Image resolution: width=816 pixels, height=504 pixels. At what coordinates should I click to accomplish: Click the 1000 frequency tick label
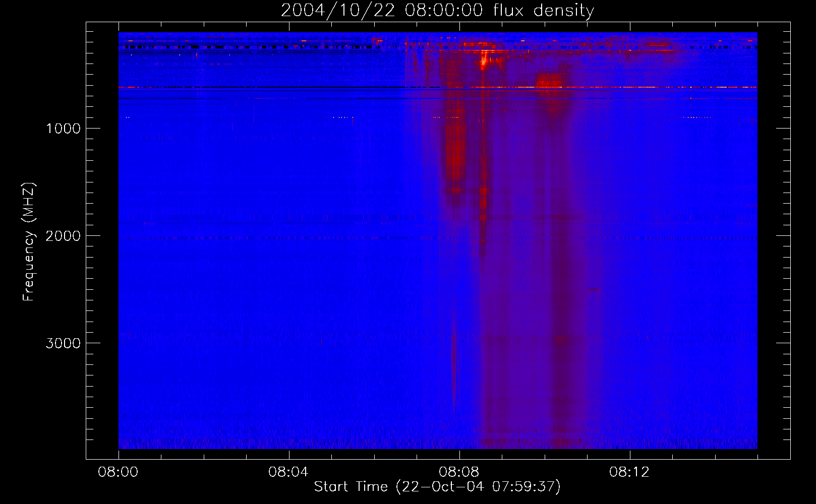tap(64, 129)
